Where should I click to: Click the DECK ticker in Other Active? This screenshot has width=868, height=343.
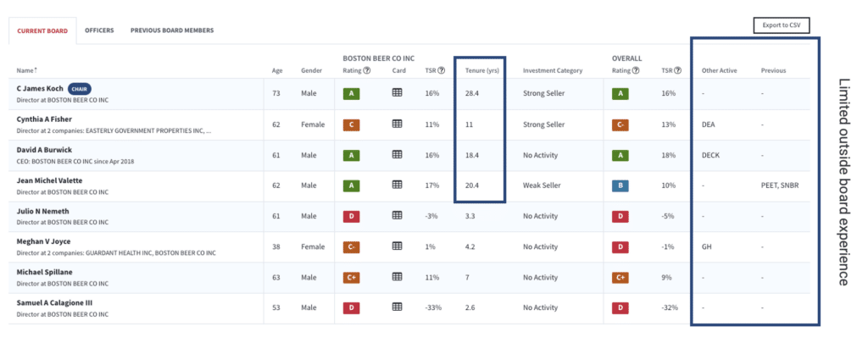point(710,155)
